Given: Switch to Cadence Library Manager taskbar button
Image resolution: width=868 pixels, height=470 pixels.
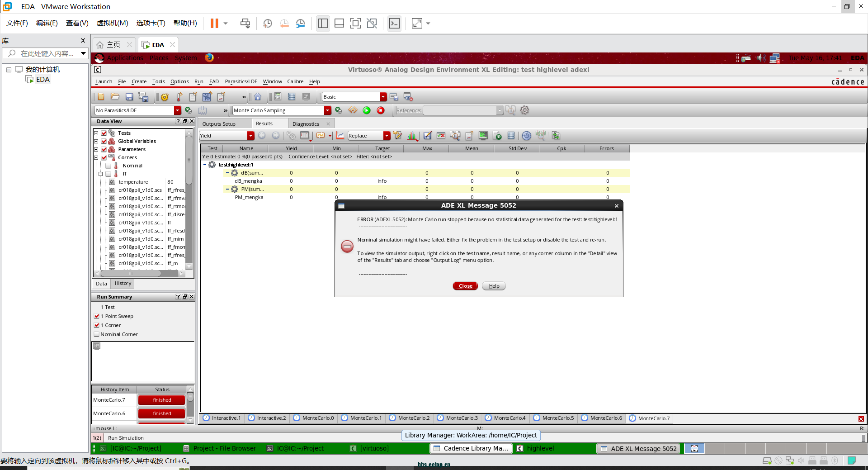Looking at the screenshot, I should (x=470, y=448).
